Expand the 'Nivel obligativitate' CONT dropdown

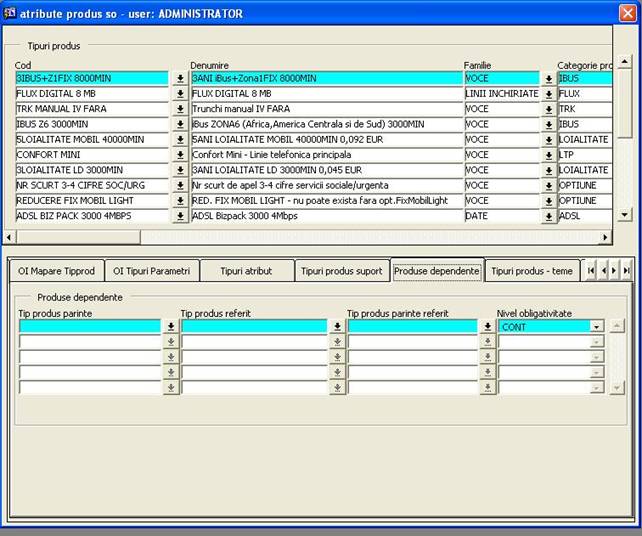point(597,327)
